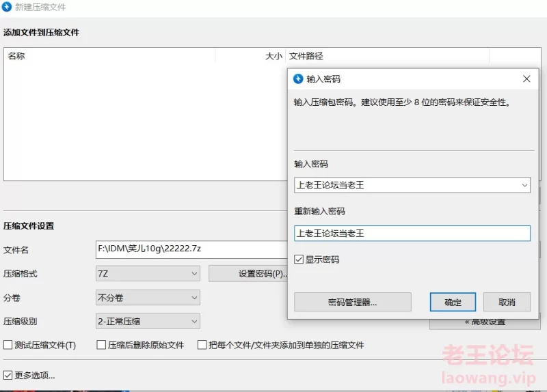547x392 pixels.
Task: Focus the 重新输入密码 text field
Action: pos(412,234)
